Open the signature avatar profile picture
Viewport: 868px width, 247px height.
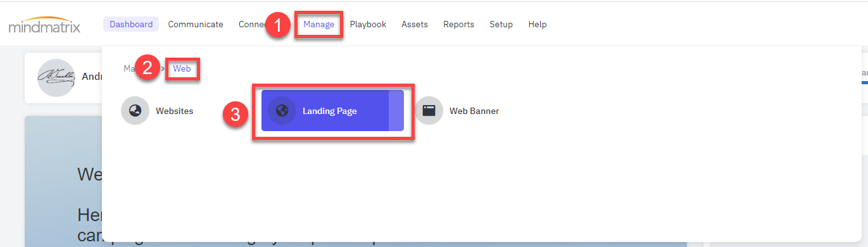[x=56, y=77]
